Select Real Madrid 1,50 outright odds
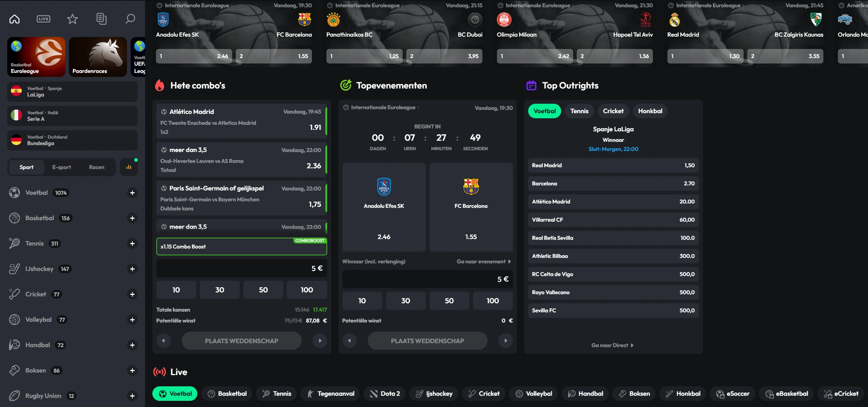Screen dimensions: 868x407 click(613, 165)
